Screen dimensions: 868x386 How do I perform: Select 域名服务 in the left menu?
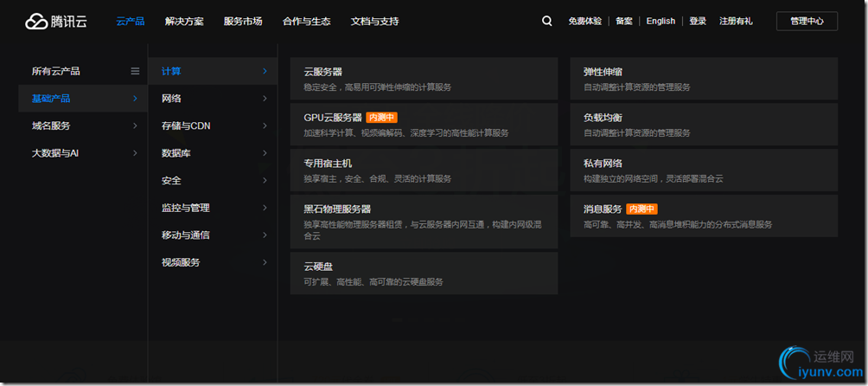click(x=51, y=125)
